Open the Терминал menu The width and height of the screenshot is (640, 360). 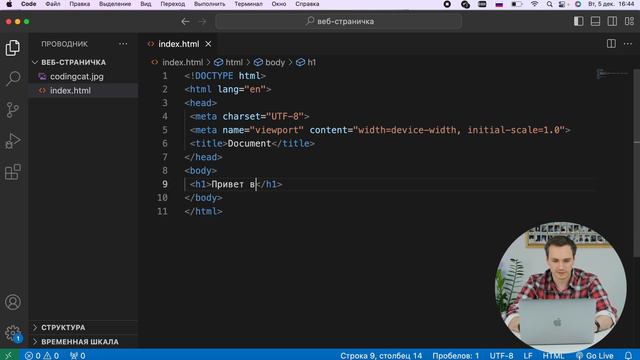click(248, 4)
